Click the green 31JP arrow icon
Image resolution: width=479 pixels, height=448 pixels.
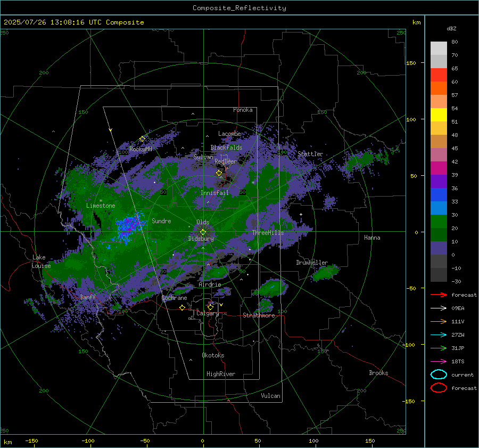[x=439, y=348]
